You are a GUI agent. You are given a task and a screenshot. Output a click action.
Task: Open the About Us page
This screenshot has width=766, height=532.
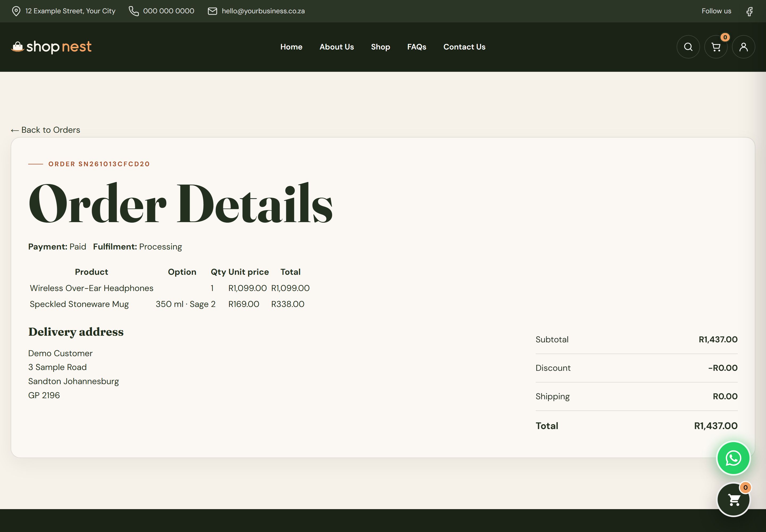(337, 47)
